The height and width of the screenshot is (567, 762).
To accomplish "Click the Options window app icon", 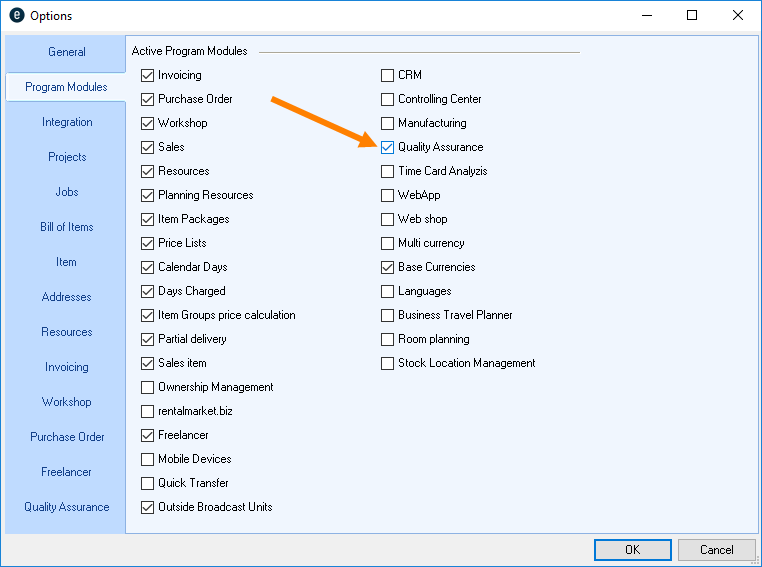I will tap(16, 16).
